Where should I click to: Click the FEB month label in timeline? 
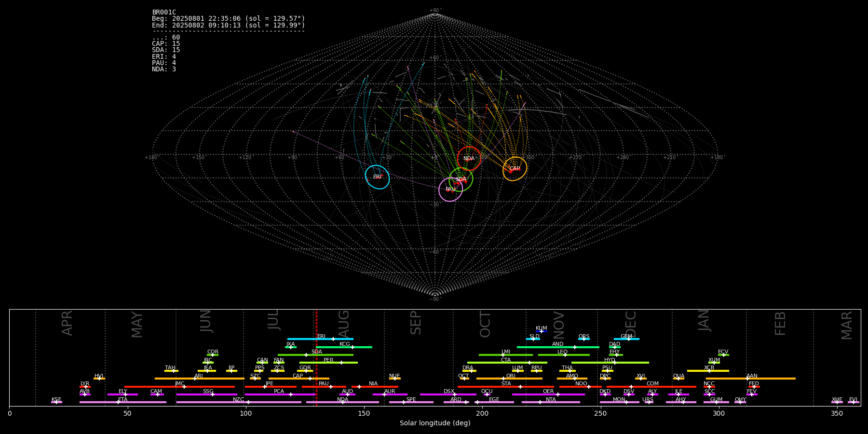[x=780, y=323]
